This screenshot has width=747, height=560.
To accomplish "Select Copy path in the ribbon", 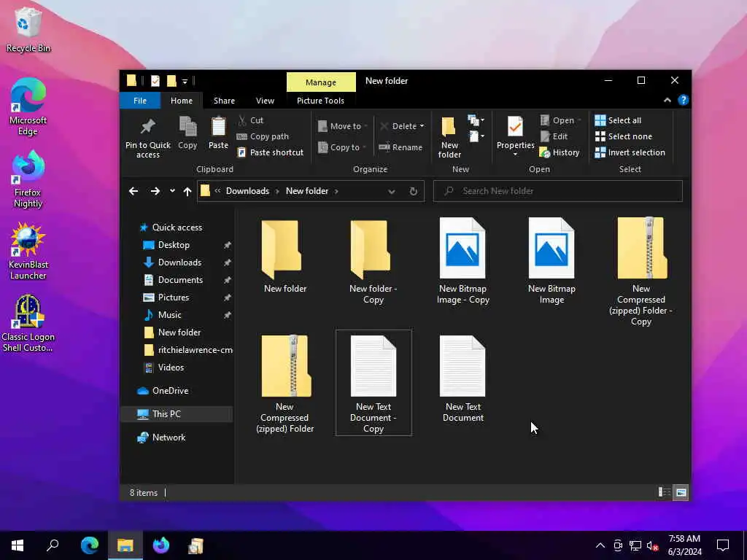I will [x=263, y=136].
